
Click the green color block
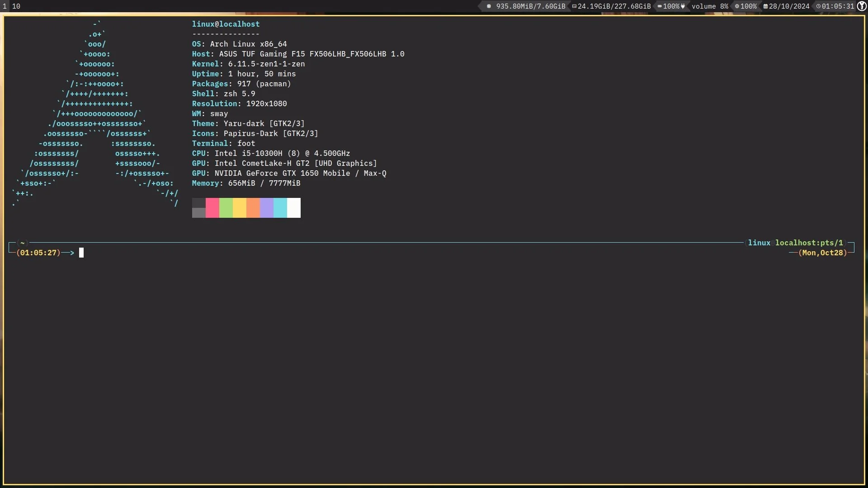[226, 208]
